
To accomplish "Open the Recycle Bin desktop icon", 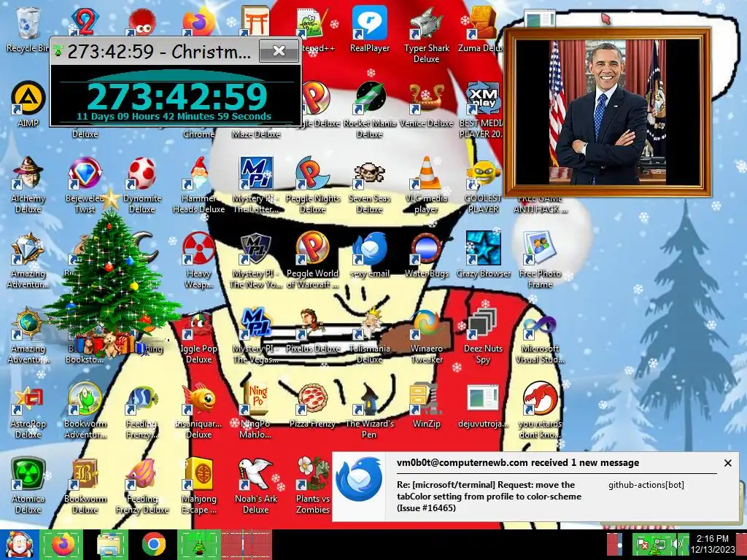I will [28, 30].
